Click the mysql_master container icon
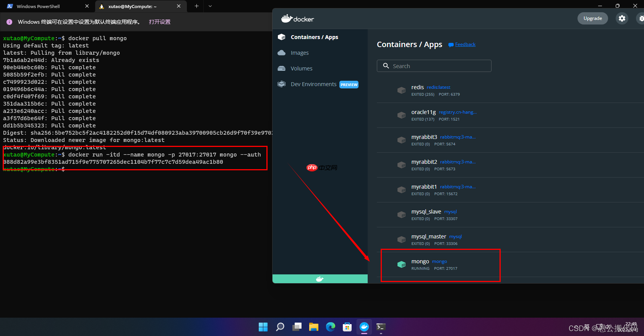The height and width of the screenshot is (336, 644). [401, 240]
